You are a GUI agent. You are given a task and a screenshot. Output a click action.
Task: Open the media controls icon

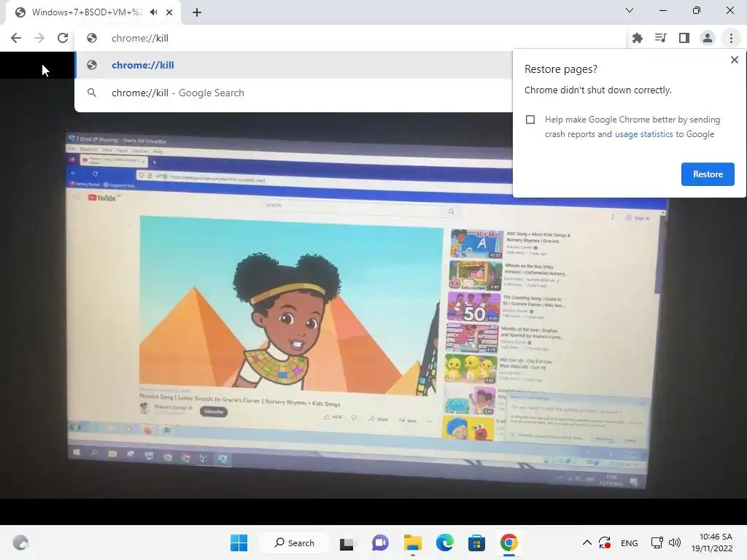(x=660, y=38)
